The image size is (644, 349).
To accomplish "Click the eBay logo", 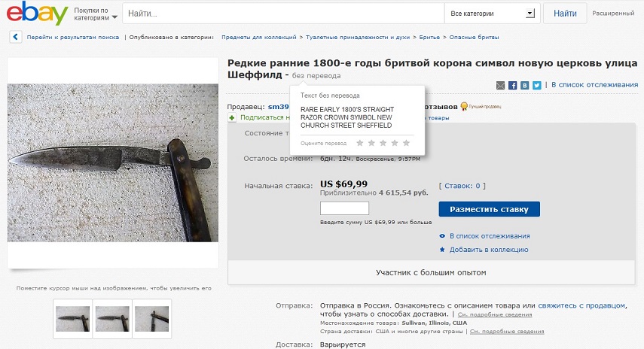I will [x=38, y=13].
